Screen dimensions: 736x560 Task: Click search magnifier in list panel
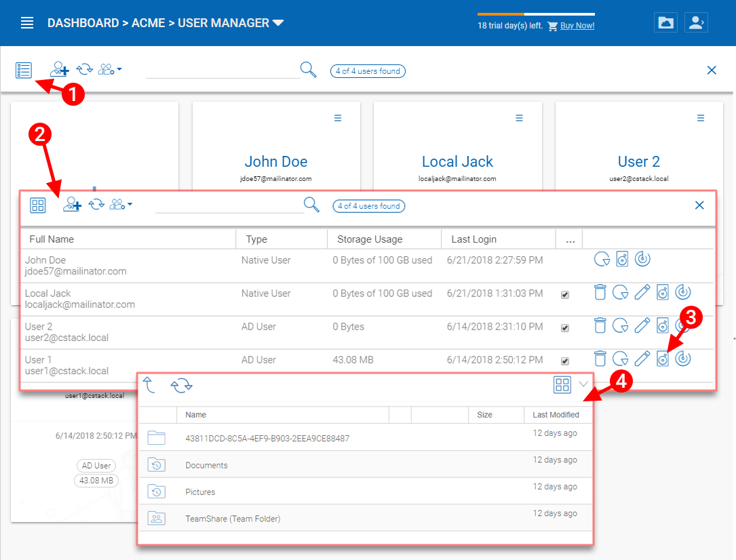(311, 205)
